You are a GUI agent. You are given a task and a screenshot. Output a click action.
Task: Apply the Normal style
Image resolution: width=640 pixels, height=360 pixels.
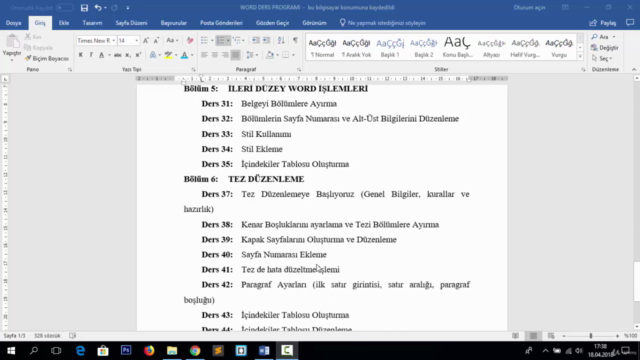pos(322,47)
